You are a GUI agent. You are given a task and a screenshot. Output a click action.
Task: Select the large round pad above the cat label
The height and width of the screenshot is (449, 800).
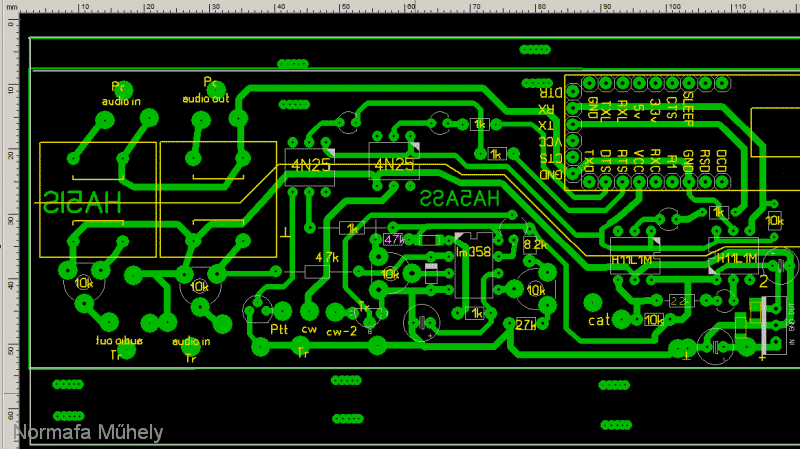click(592, 303)
